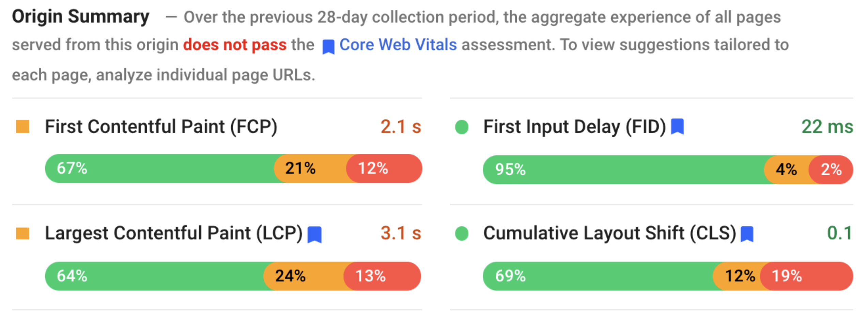Click the 24% orange segment of the LCP bar
This screenshot has width=868, height=319.
304,276
